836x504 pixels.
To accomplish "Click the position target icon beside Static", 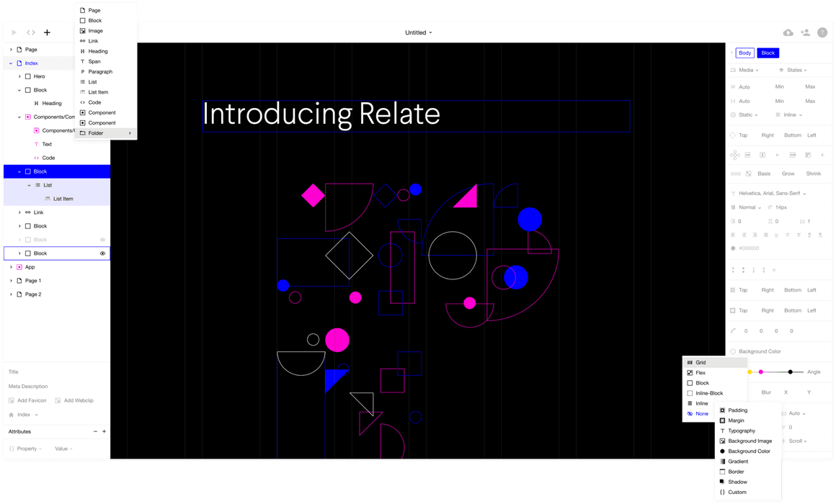I will pos(733,115).
